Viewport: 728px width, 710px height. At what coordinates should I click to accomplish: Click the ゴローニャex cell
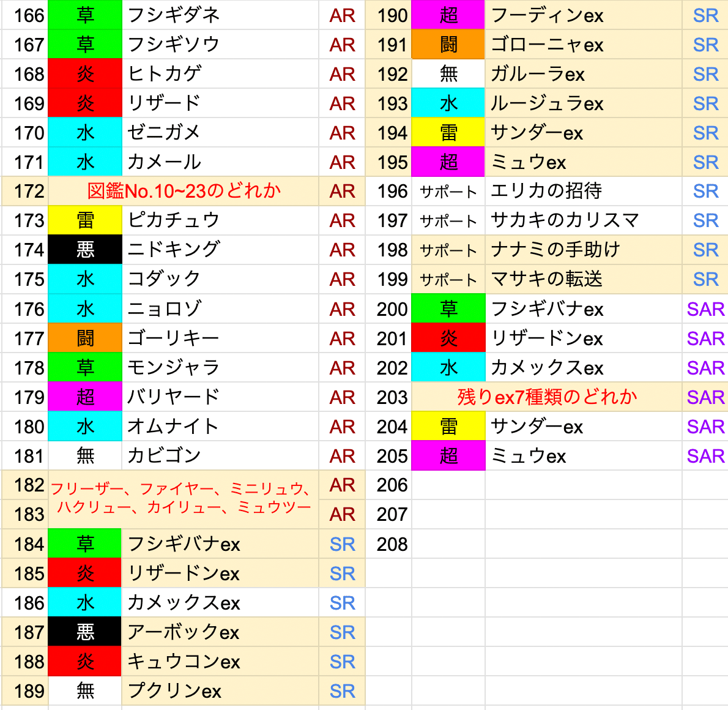coord(584,45)
